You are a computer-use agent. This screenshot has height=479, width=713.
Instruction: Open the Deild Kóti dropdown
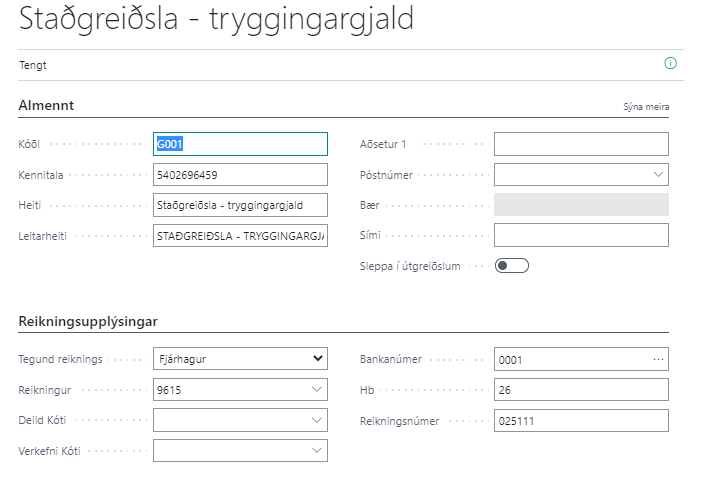pos(318,421)
